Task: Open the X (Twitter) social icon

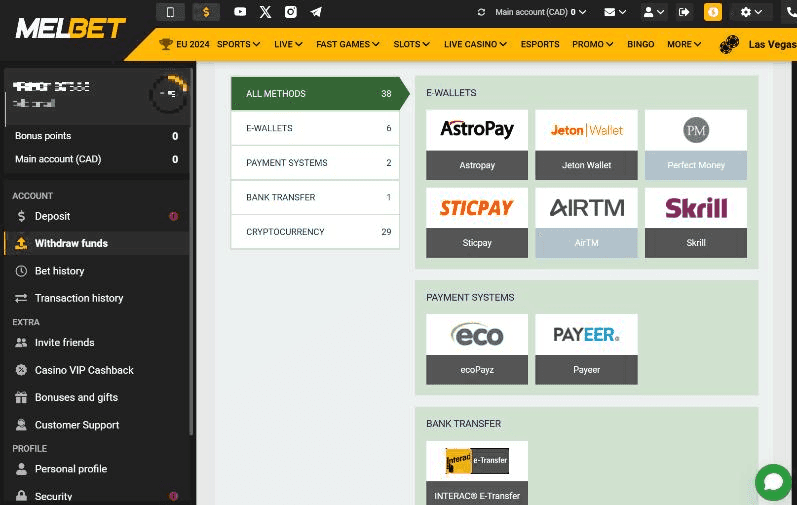Action: 265,12
